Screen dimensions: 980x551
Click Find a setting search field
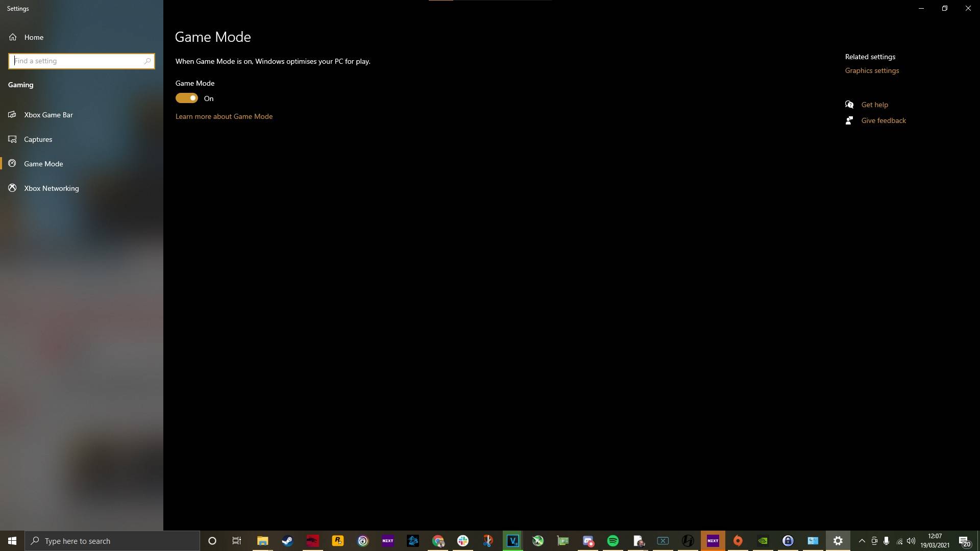pyautogui.click(x=80, y=61)
